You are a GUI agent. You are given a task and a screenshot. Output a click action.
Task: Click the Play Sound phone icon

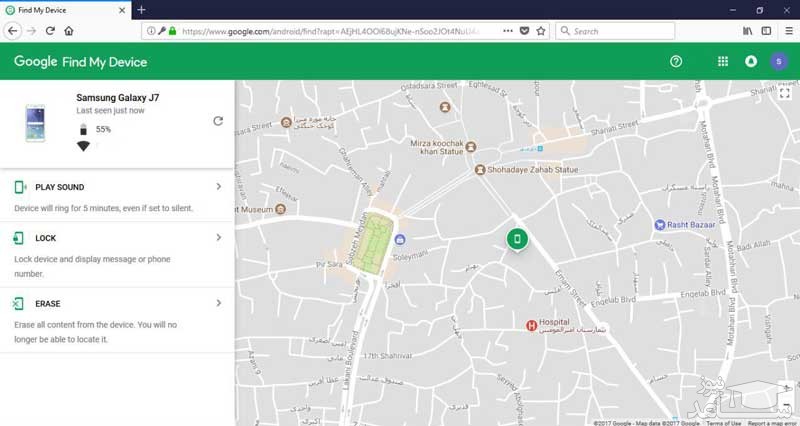20,187
